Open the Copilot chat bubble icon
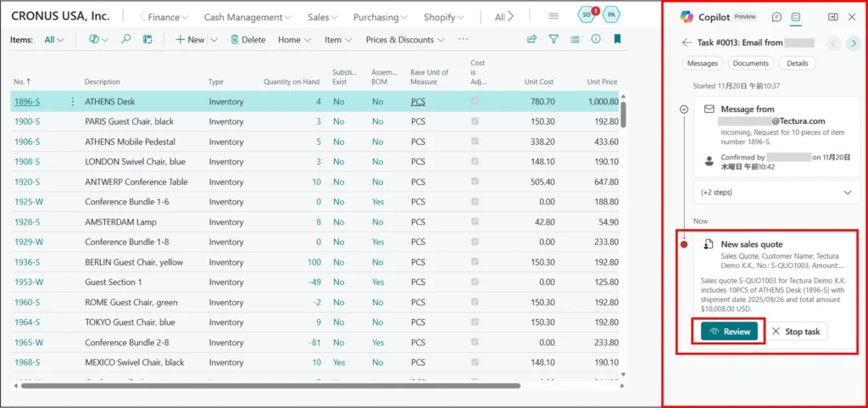868x408 pixels. 776,17
